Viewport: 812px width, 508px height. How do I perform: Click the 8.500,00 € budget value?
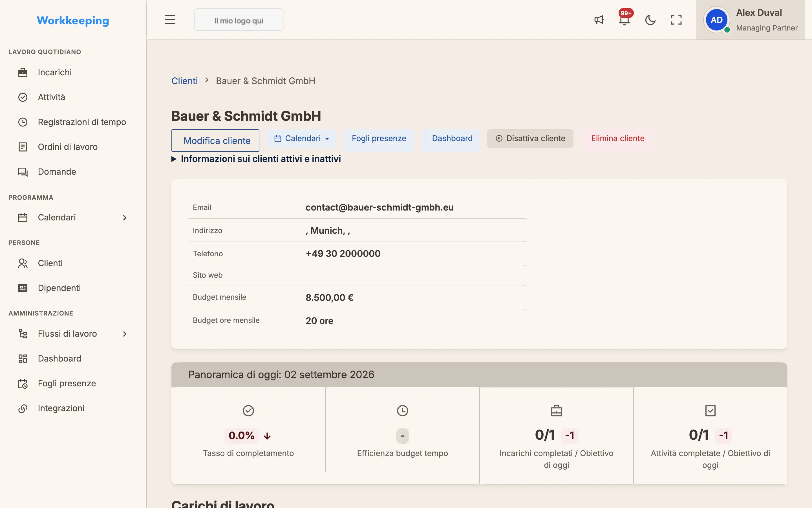(x=330, y=298)
